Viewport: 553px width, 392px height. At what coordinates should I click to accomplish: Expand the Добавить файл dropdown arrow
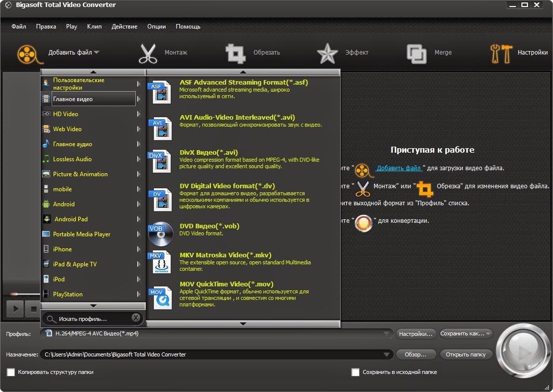point(96,52)
